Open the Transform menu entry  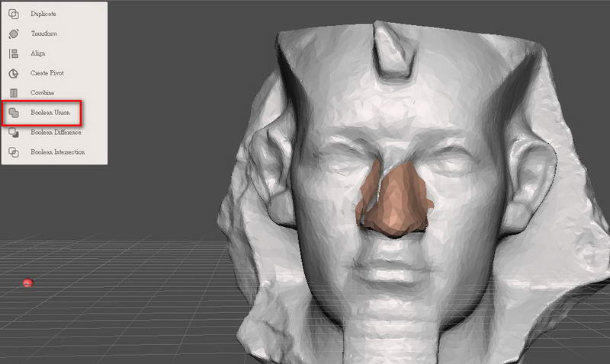click(x=44, y=34)
